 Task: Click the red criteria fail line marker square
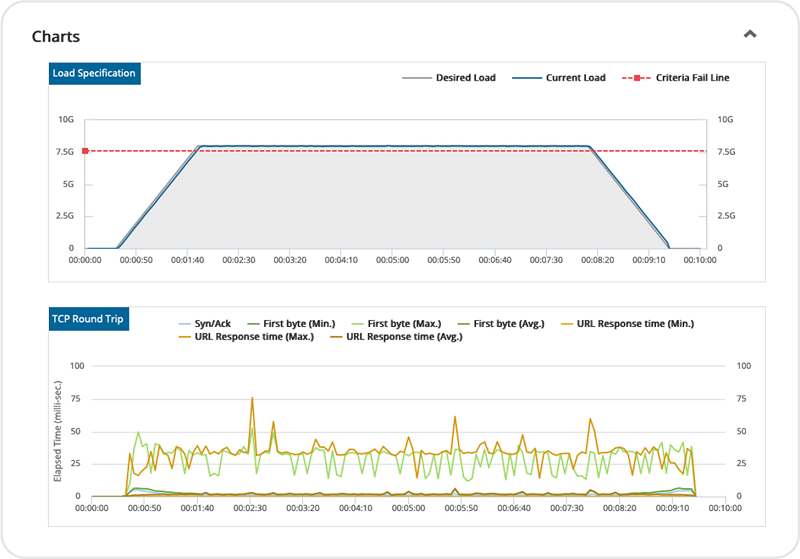point(85,151)
